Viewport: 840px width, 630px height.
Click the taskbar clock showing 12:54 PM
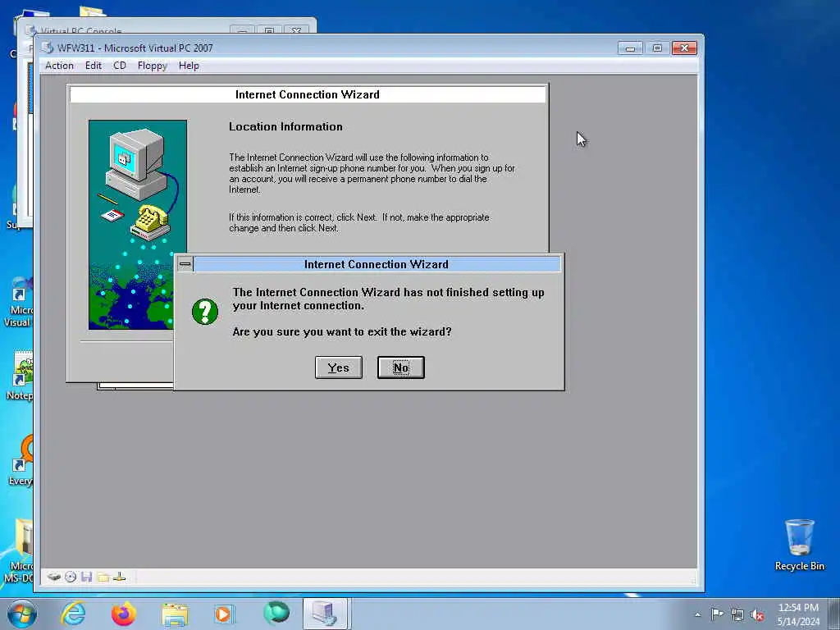(x=798, y=614)
